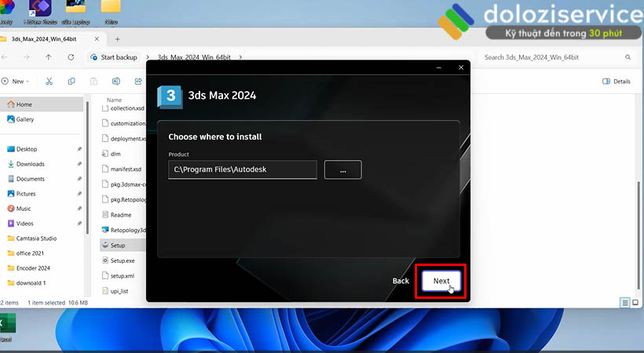Switch to large thumbnails view icon
The height and width of the screenshot is (353, 644).
pos(635,302)
